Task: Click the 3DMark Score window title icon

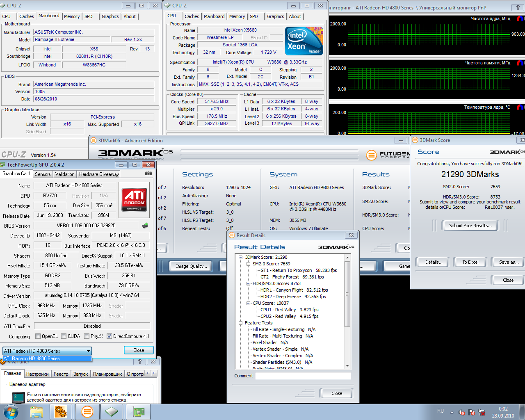Action: [415, 140]
